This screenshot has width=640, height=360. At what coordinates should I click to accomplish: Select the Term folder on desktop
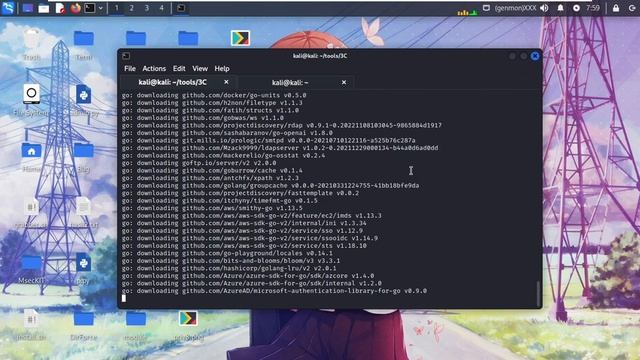(x=84, y=45)
